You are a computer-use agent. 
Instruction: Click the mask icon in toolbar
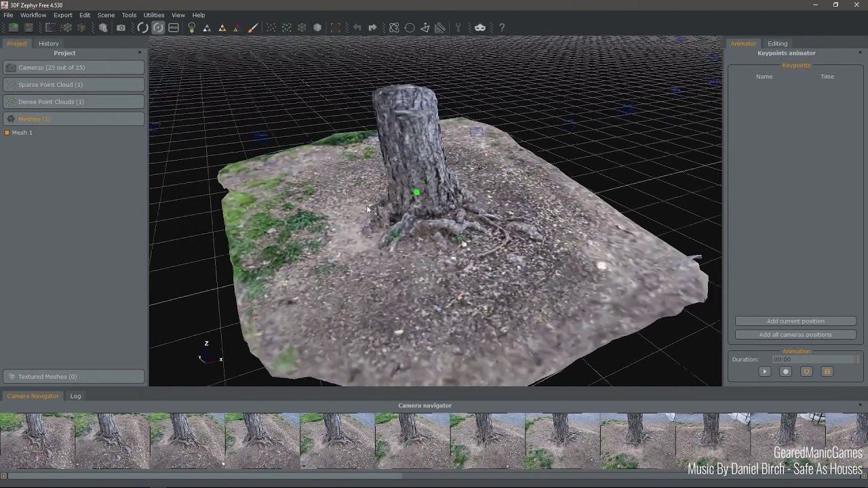pos(480,28)
